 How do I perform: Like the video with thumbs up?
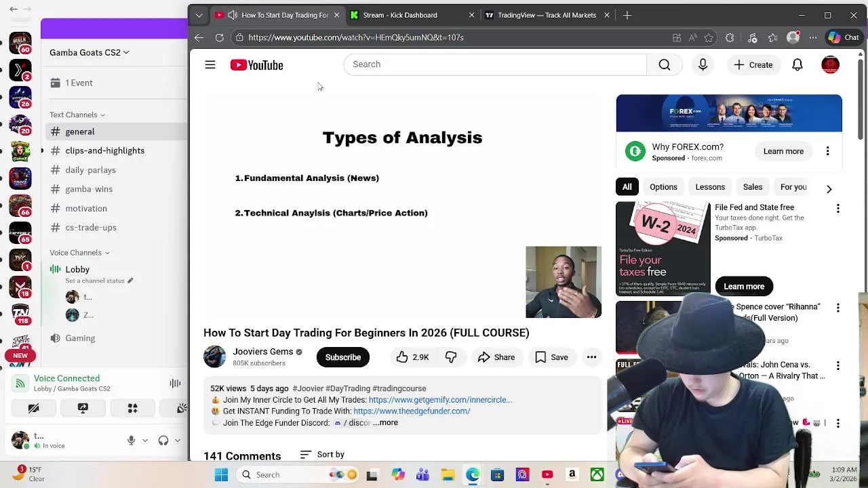(412, 357)
